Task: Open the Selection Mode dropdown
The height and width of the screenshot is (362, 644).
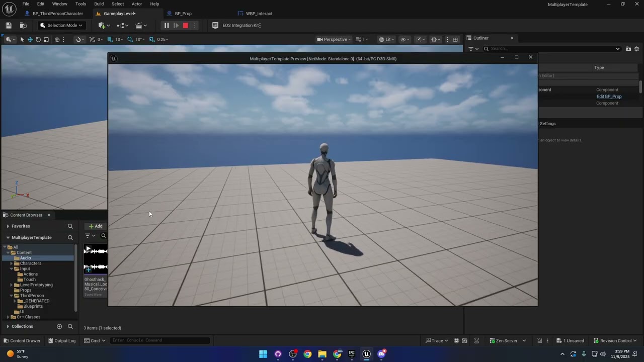Action: pos(61,25)
